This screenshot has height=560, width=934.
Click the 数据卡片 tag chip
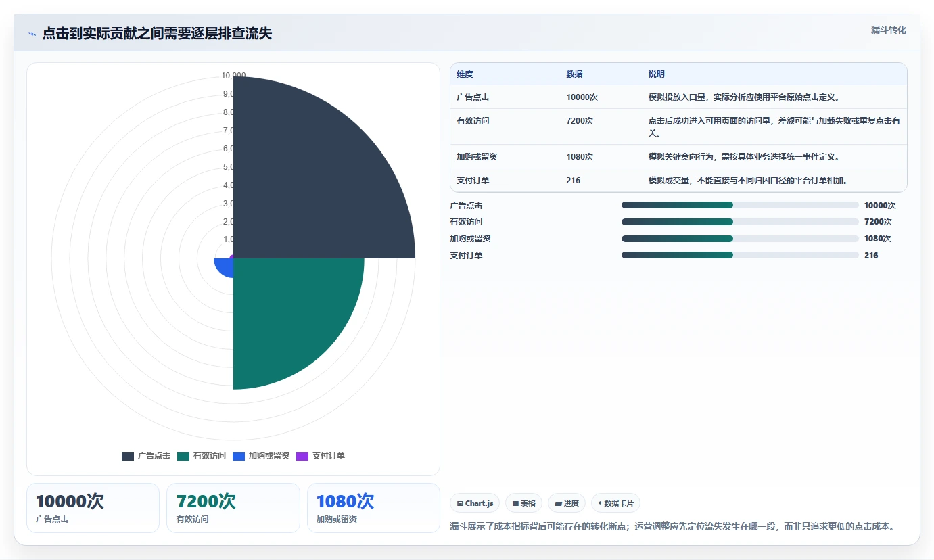[x=615, y=503]
